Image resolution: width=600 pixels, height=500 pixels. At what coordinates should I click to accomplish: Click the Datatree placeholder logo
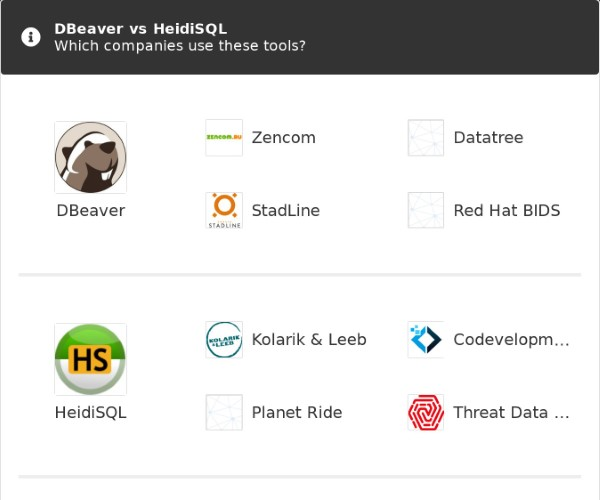[x=426, y=138]
